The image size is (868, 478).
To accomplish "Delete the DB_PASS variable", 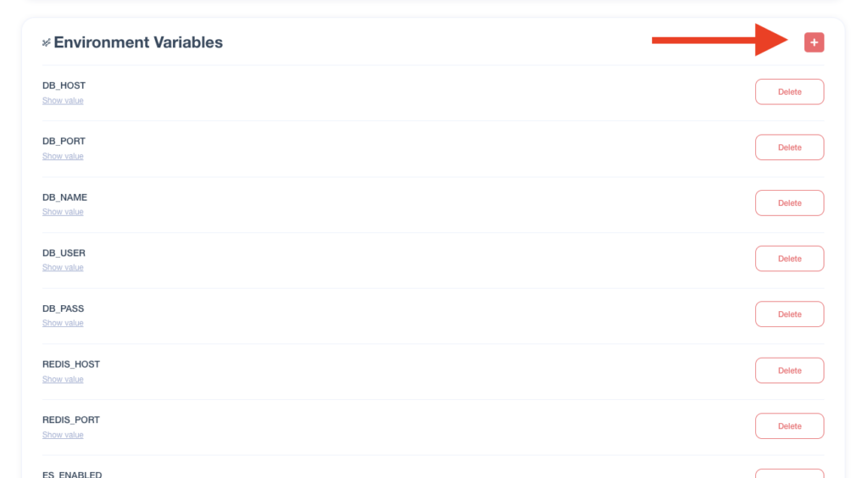I will (789, 314).
